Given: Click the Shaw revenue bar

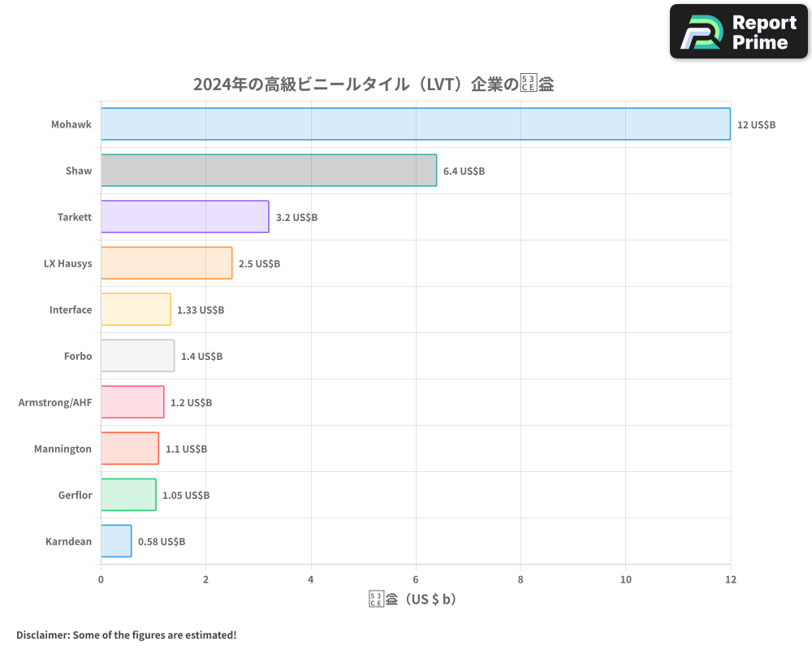Looking at the screenshot, I should [x=268, y=171].
